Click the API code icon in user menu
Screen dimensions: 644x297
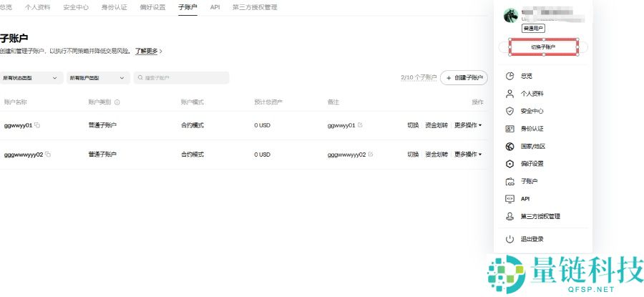509,198
